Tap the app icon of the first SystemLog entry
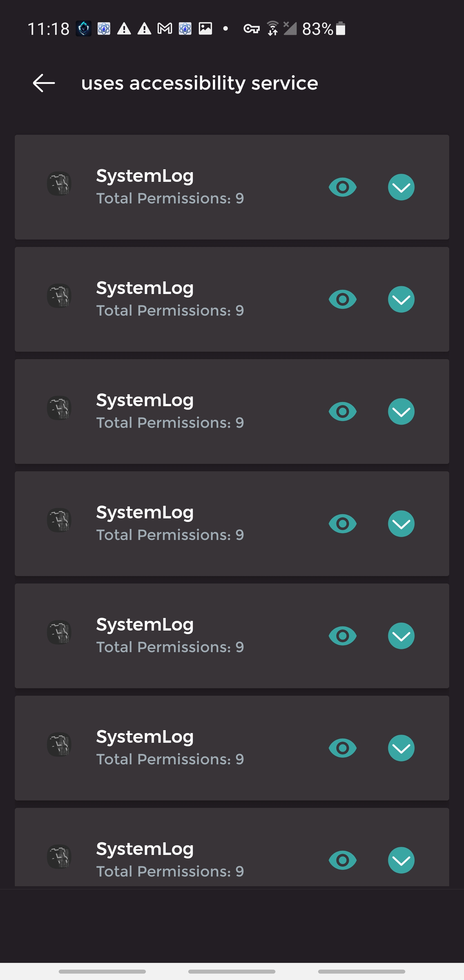The height and width of the screenshot is (980, 464). point(59,184)
